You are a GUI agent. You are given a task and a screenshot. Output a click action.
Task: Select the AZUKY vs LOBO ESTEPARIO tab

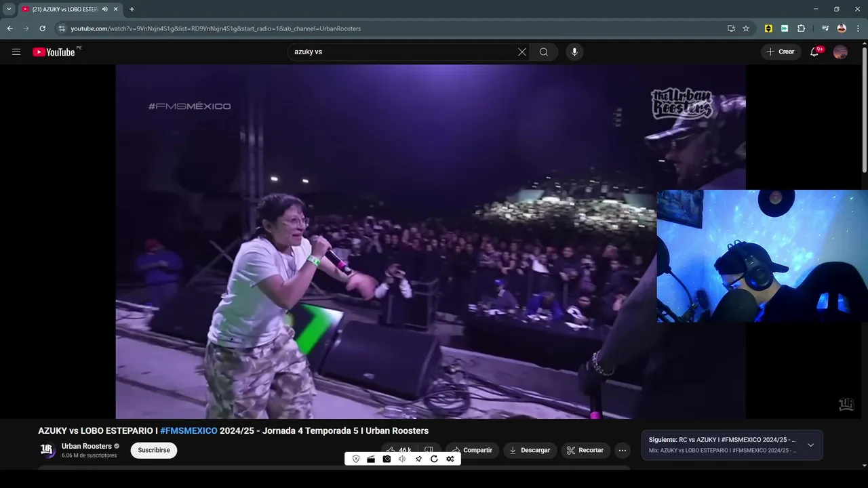coord(65,9)
